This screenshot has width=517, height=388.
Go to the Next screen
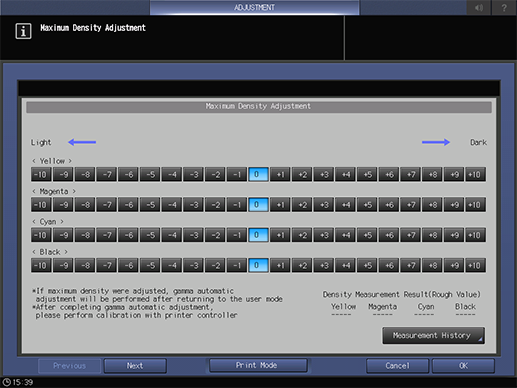(135, 366)
